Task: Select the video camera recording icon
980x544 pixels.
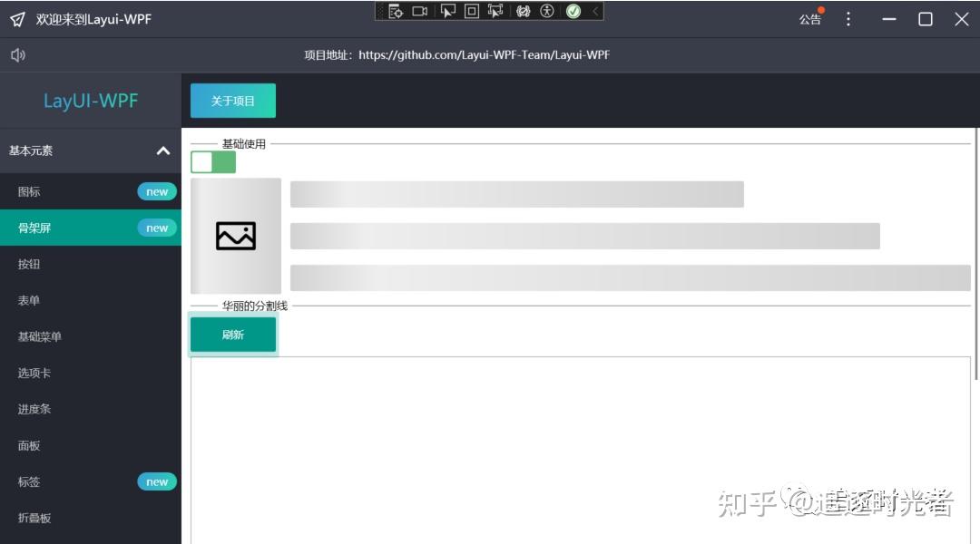Action: [418, 12]
